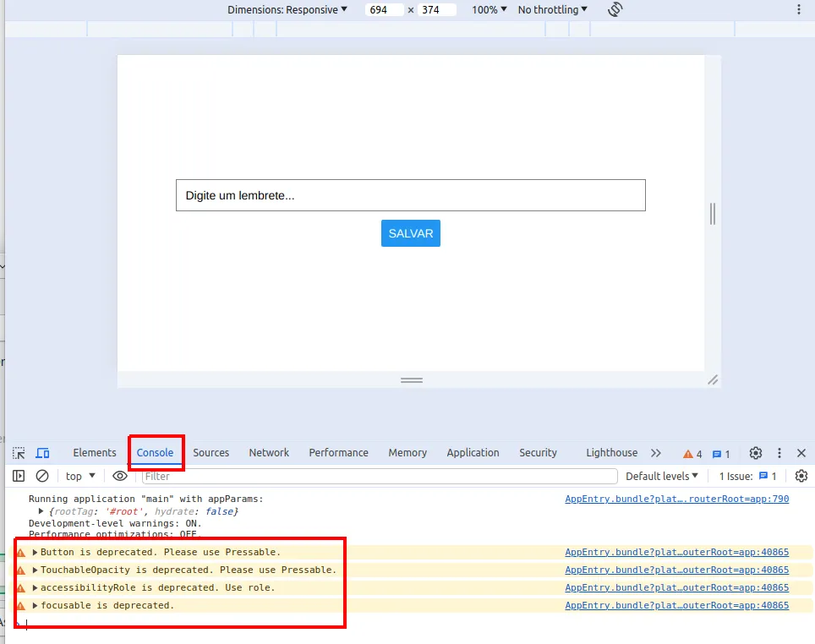Viewport: 815px width, 644px height.
Task: Activate the inspect element picker
Action: click(19, 453)
